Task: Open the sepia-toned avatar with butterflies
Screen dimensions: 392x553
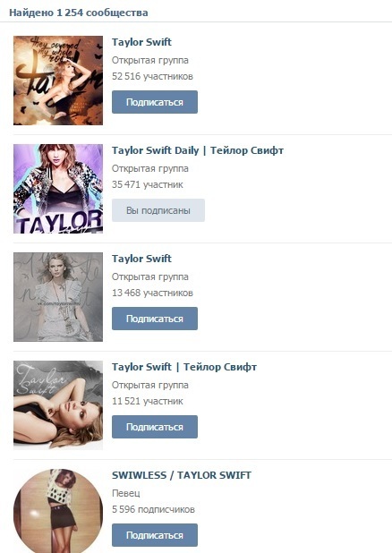Action: click(58, 81)
